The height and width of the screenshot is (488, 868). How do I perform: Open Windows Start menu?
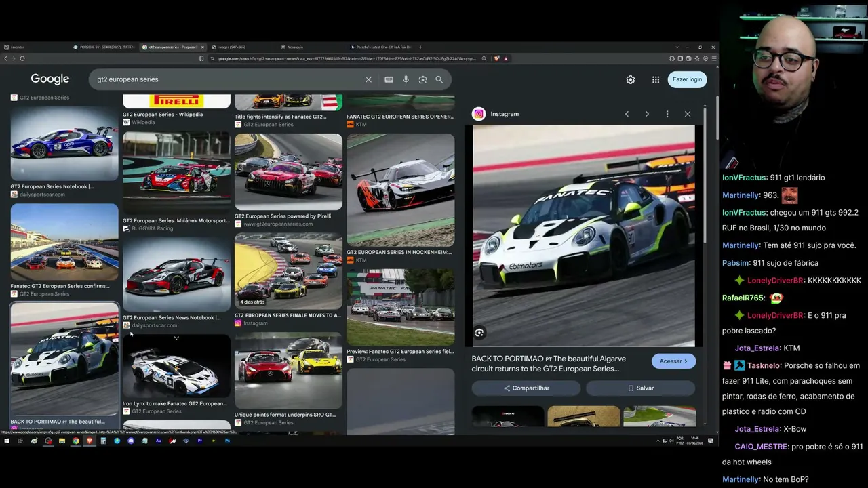7,441
